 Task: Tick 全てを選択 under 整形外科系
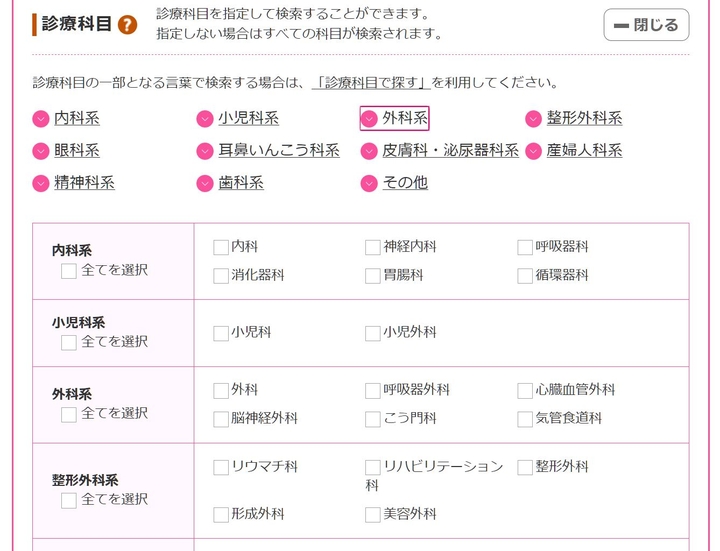[x=69, y=500]
